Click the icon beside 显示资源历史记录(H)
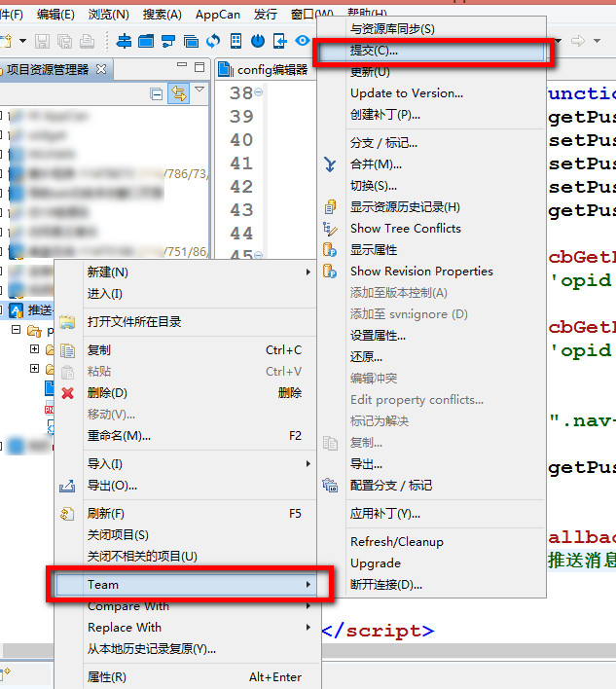Screen dimensions: 616x689 [x=331, y=207]
